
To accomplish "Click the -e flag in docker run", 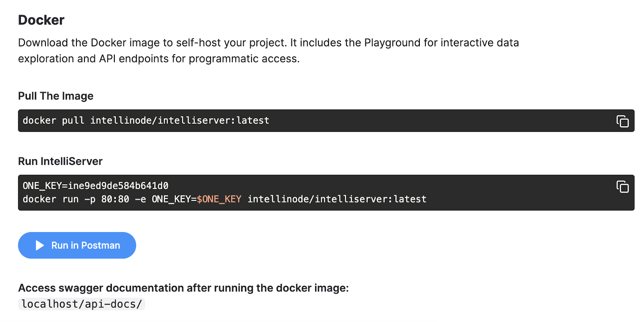I will [x=140, y=199].
